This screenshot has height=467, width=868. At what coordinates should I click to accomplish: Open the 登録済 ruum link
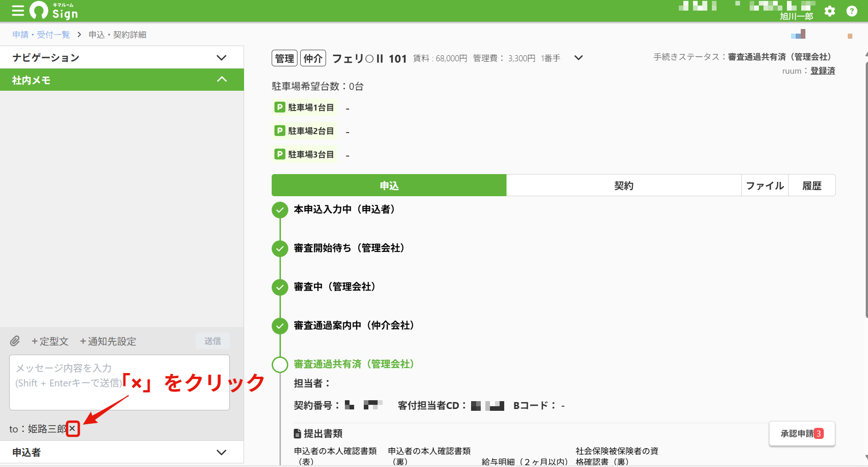click(822, 71)
